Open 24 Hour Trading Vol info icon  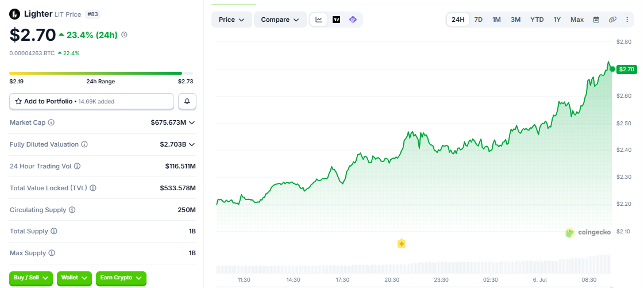click(77, 166)
